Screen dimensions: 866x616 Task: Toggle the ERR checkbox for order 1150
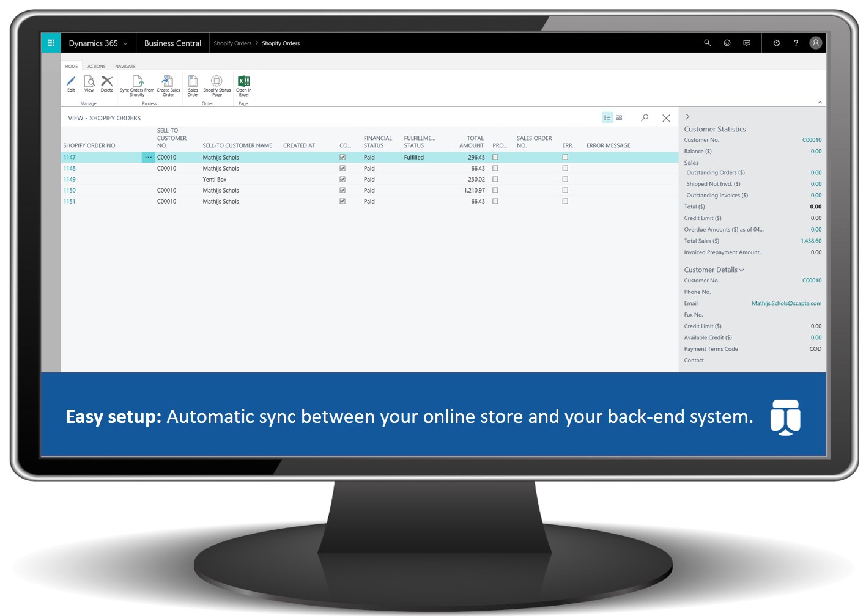pyautogui.click(x=565, y=190)
